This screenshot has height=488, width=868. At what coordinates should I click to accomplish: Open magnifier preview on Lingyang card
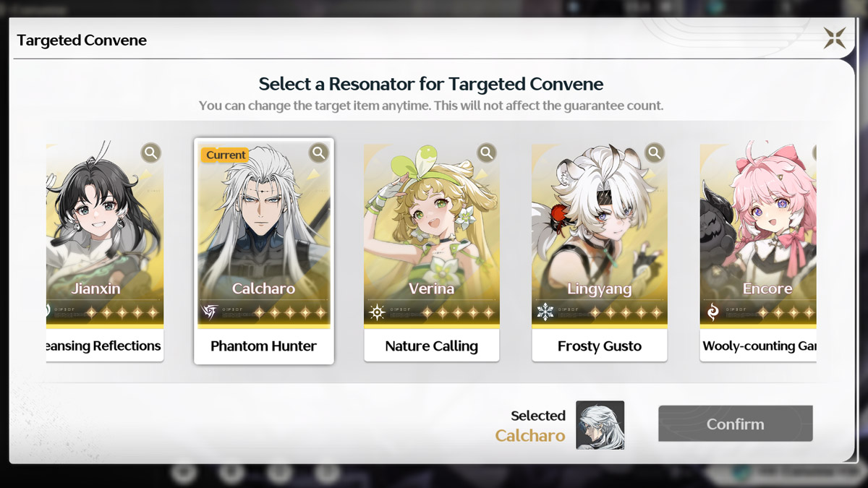coord(655,153)
